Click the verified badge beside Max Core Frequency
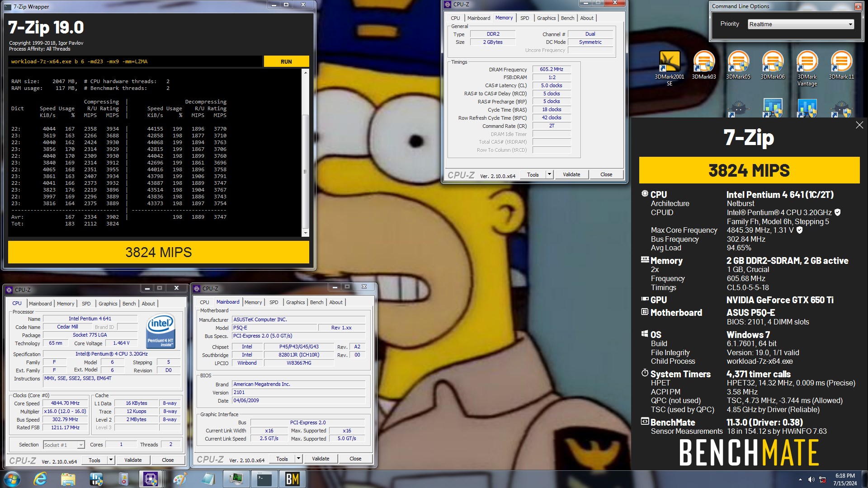Screen dimensions: 868x488 tap(799, 230)
